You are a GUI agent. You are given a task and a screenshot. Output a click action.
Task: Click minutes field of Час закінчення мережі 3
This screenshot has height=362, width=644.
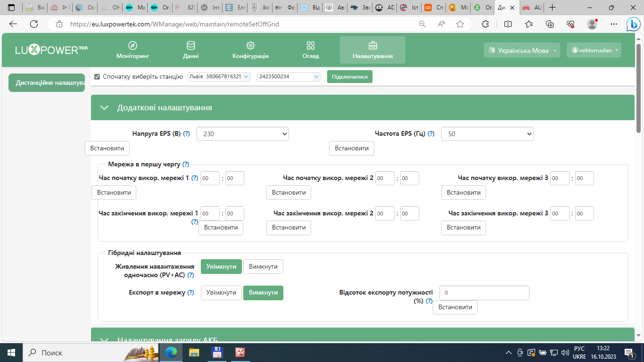pos(584,213)
